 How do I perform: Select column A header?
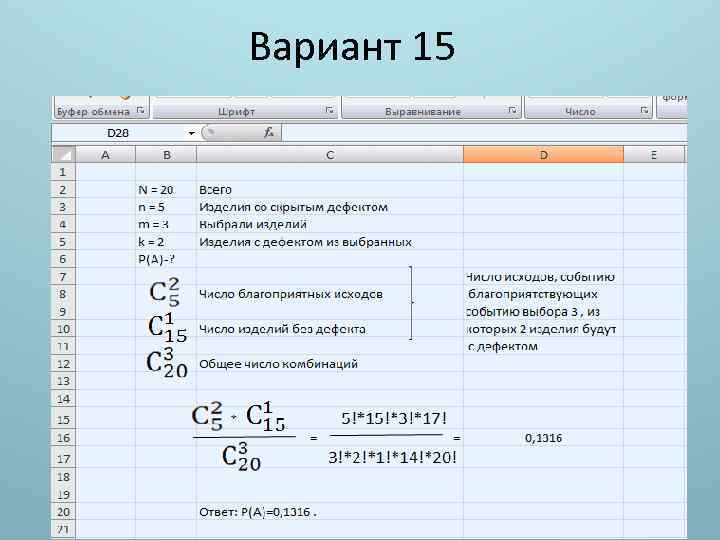click(x=106, y=155)
